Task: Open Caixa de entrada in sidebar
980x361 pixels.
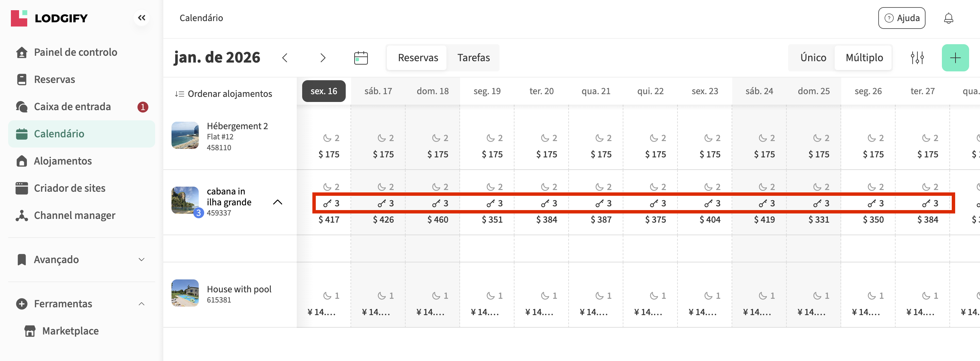Action: click(x=72, y=107)
